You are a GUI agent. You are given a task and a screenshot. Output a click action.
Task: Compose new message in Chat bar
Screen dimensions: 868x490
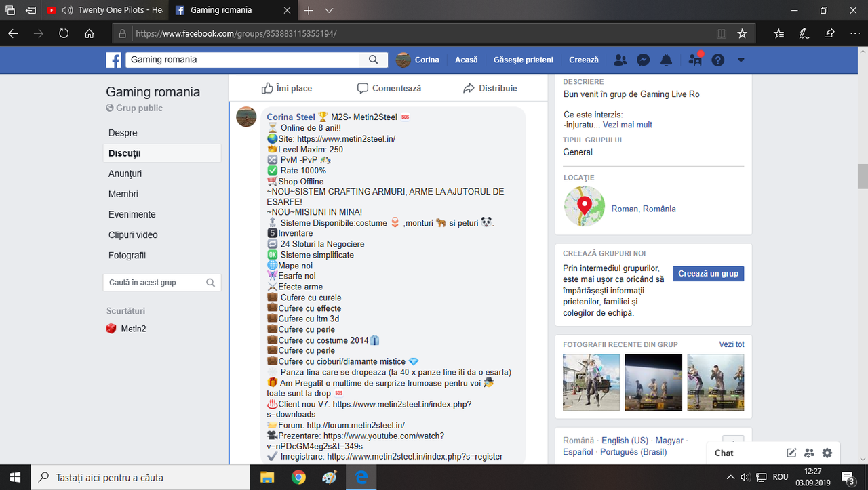[791, 453]
